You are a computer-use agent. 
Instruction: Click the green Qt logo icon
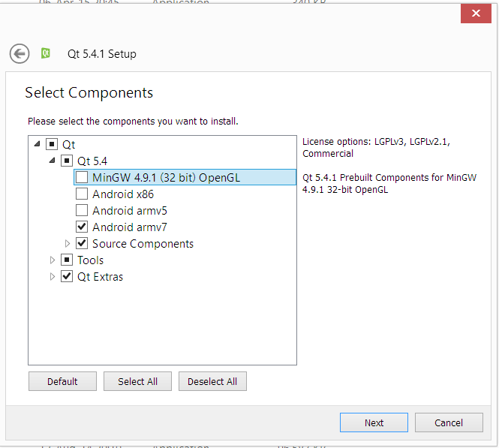[46, 53]
